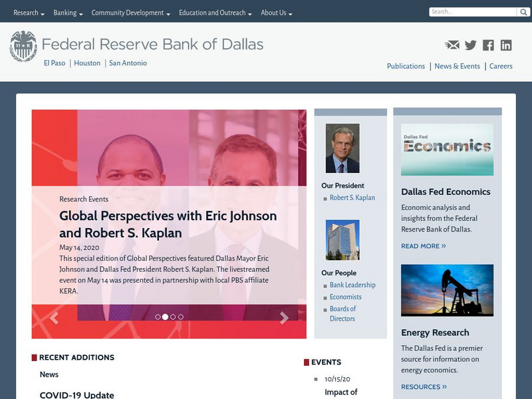Click the Energy Research heading
Screen dimensions: 532x399
pos(435,332)
